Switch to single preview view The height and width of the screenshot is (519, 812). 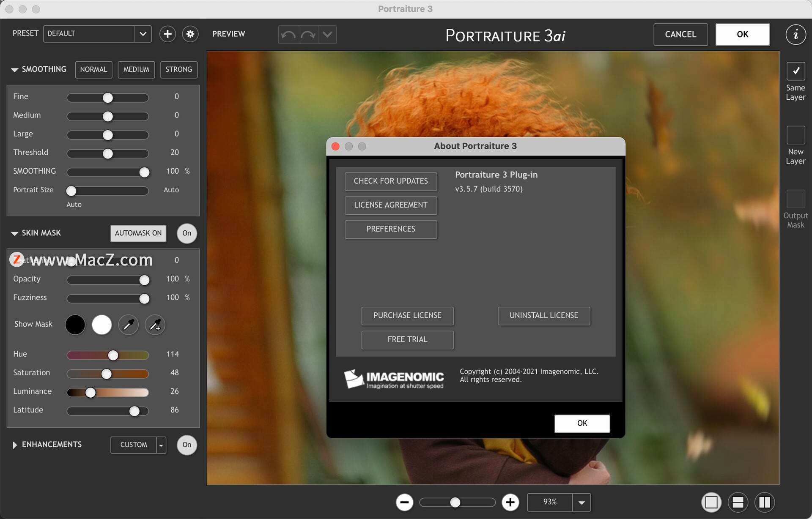pyautogui.click(x=711, y=502)
